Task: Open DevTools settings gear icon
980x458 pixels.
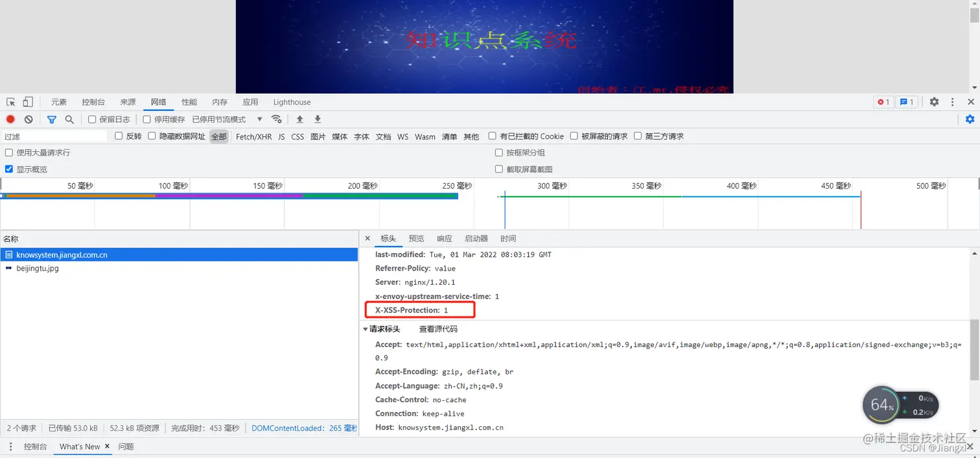Action: 934,102
